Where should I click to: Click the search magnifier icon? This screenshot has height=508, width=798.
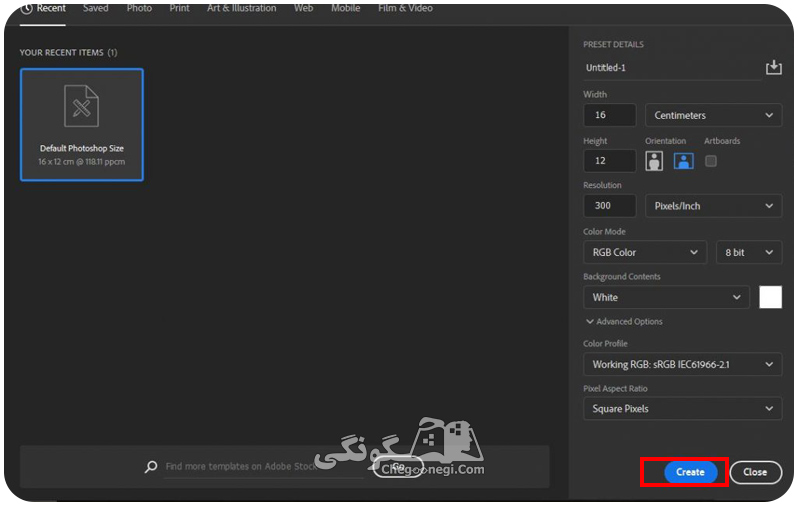pos(151,466)
